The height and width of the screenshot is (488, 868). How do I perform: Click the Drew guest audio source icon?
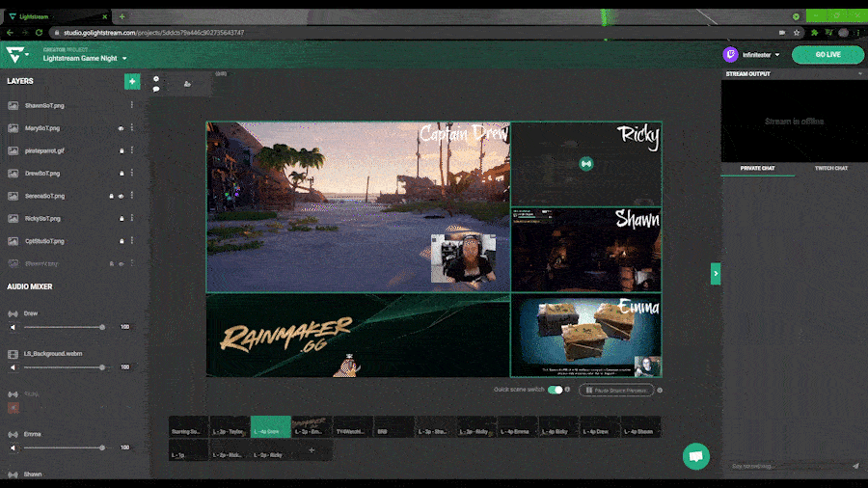tap(13, 313)
